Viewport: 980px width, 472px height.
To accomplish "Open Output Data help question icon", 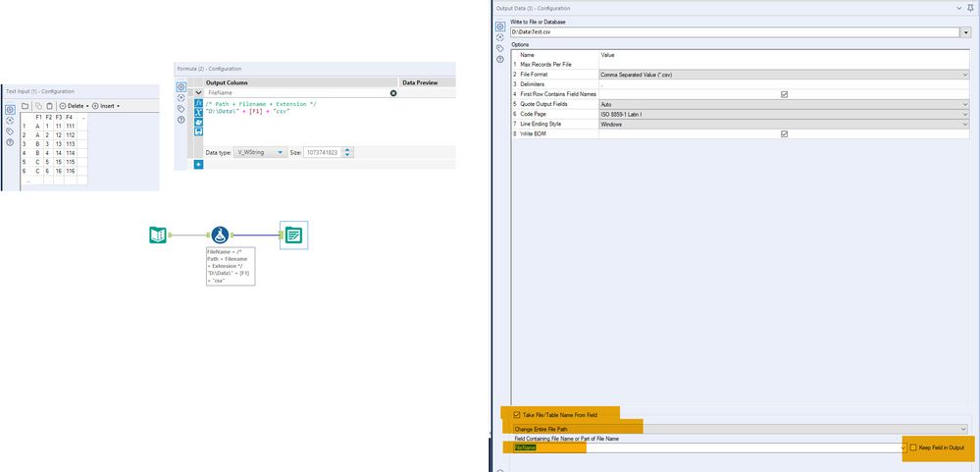I will pyautogui.click(x=500, y=60).
